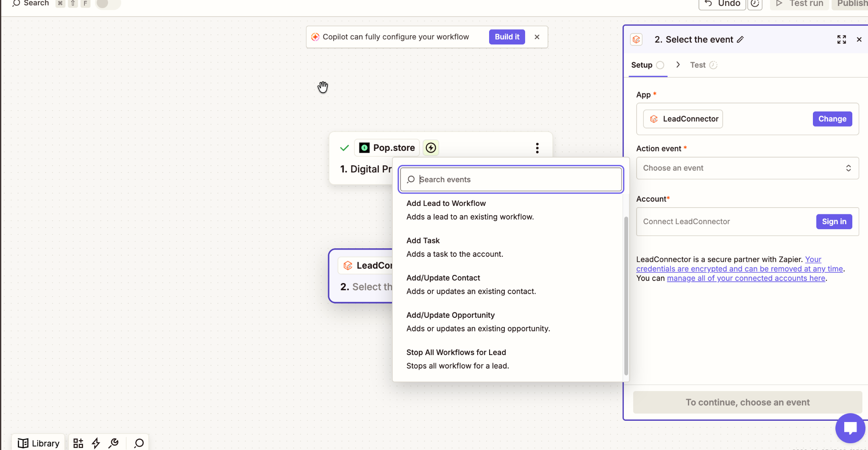Open the Pop.store step three-dot menu
Image resolution: width=868 pixels, height=450 pixels.
click(x=537, y=148)
